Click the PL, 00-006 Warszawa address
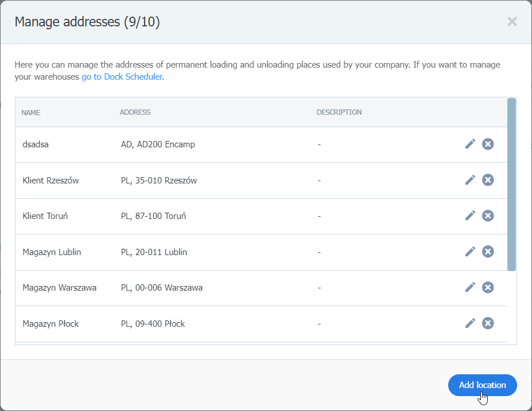This screenshot has width=532, height=411. point(161,288)
